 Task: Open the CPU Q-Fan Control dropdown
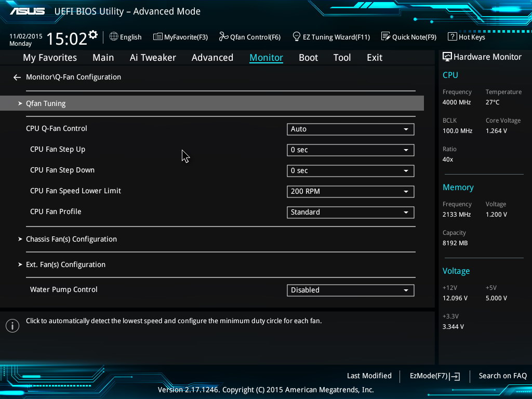350,129
